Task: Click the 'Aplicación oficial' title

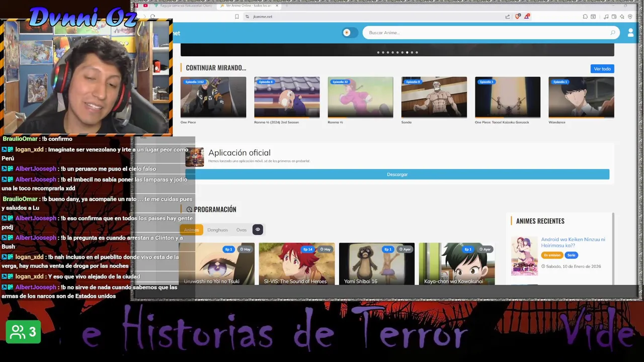Action: click(239, 153)
